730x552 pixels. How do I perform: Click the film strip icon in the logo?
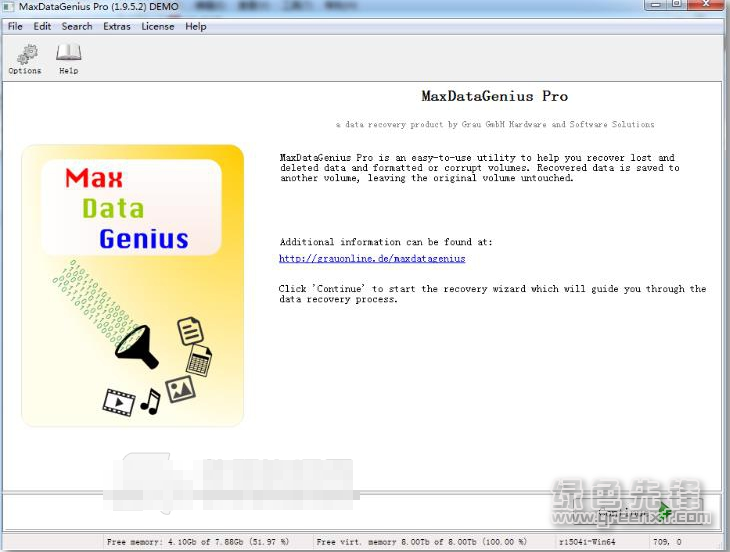click(x=118, y=402)
